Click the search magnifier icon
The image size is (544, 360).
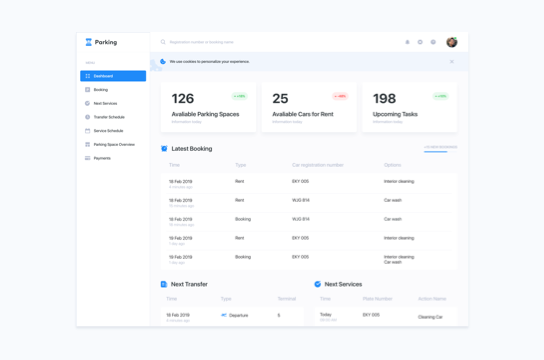[163, 42]
